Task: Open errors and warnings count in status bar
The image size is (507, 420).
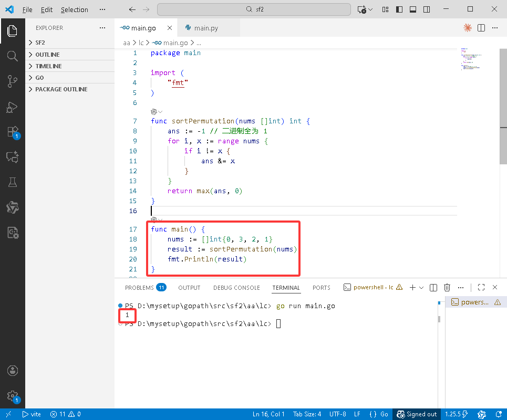Action: coord(65,414)
